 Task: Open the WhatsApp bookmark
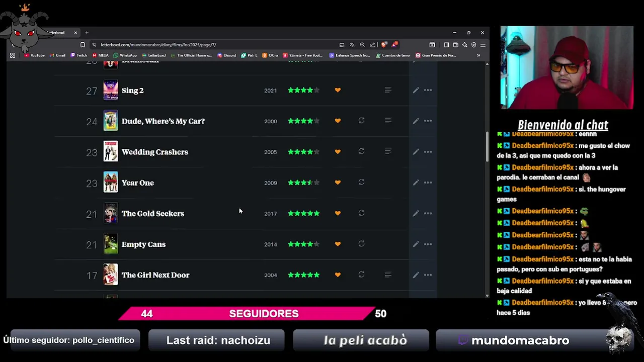(125, 55)
